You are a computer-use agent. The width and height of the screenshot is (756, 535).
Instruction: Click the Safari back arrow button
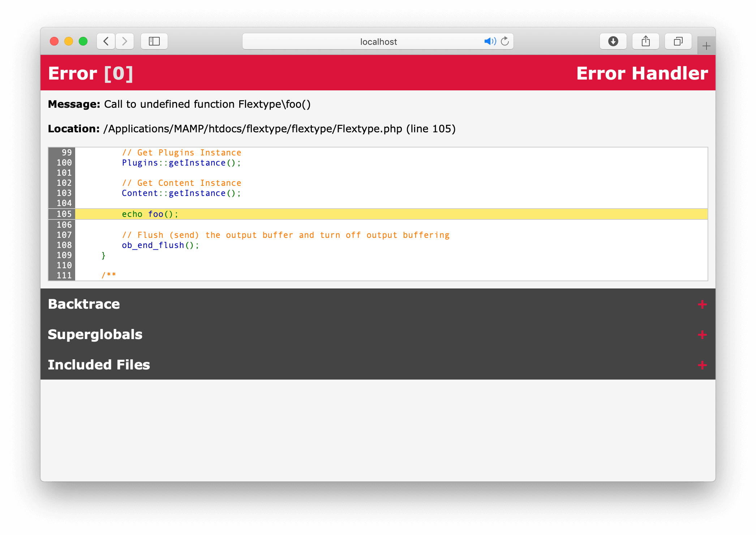click(106, 41)
